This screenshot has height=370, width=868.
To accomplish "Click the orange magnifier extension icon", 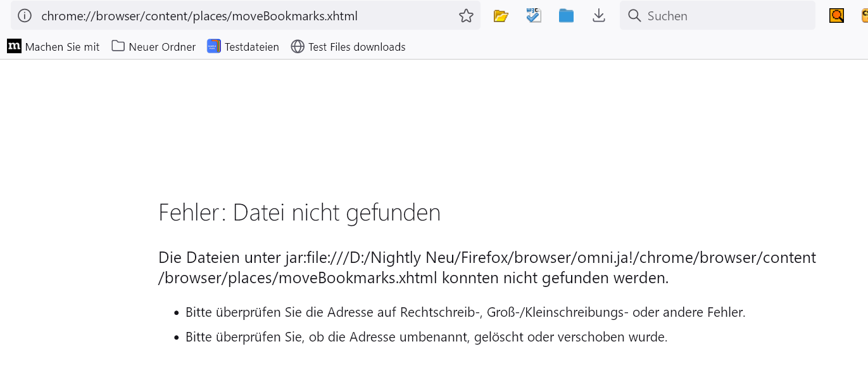I will 836,16.
